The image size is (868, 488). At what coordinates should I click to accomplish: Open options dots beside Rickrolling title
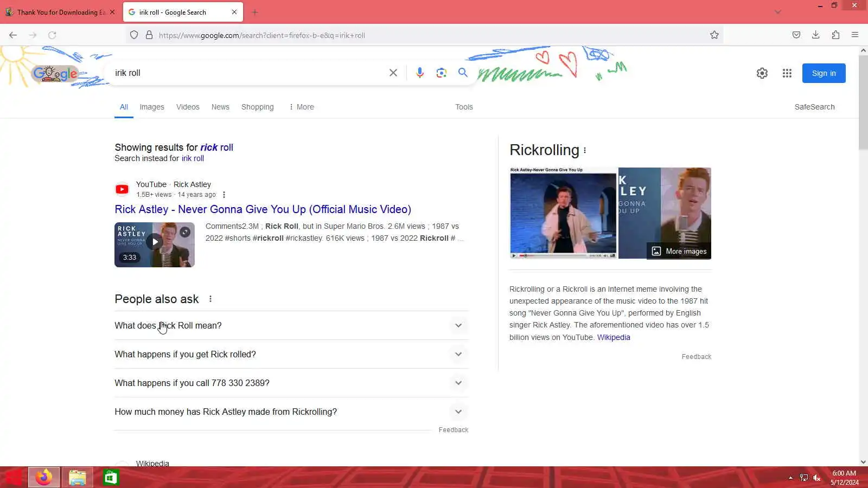(585, 150)
